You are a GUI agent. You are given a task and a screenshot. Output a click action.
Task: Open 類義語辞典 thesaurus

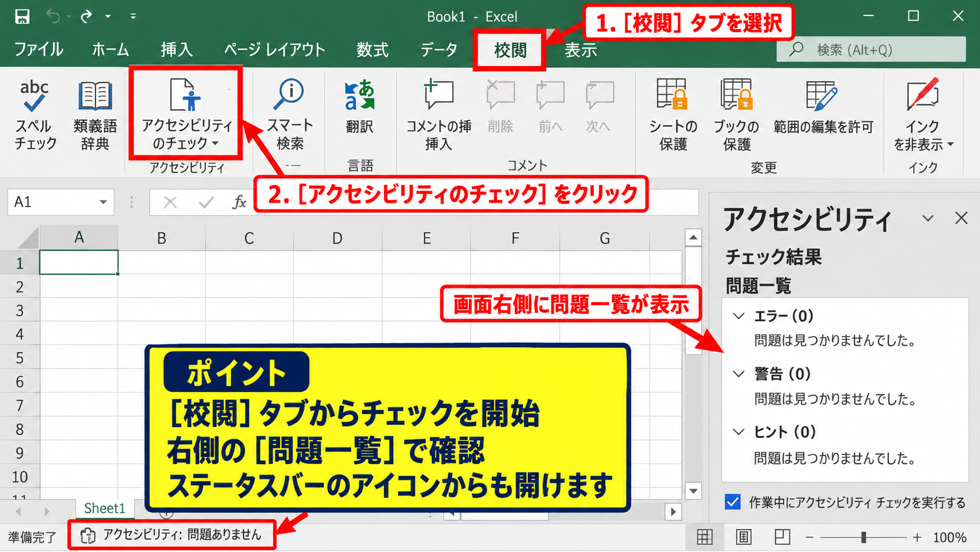coord(95,115)
